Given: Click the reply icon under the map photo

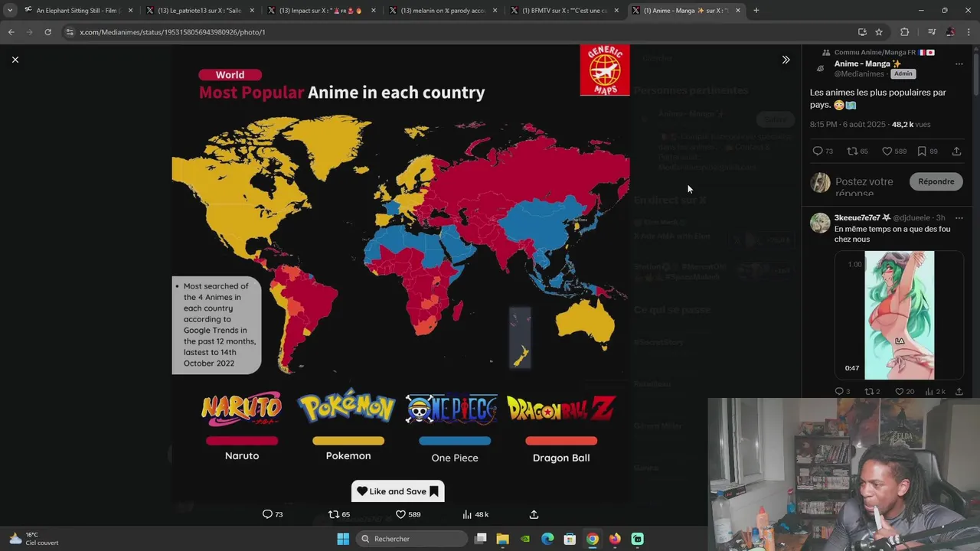Looking at the screenshot, I should pyautogui.click(x=267, y=514).
